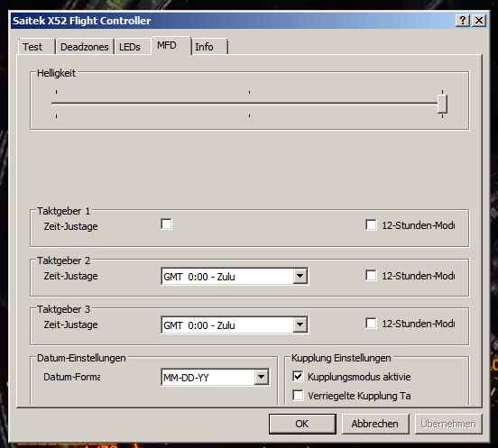Open the Info tab

point(210,47)
